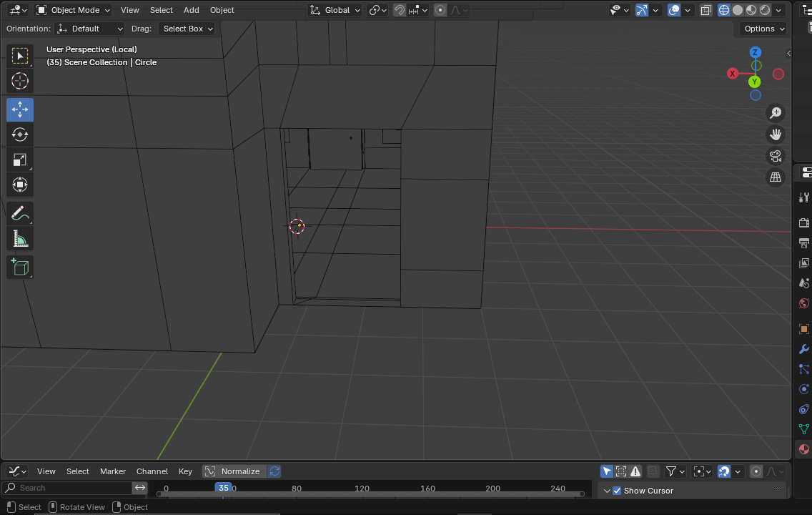Select the Add Cube tool

click(20, 267)
